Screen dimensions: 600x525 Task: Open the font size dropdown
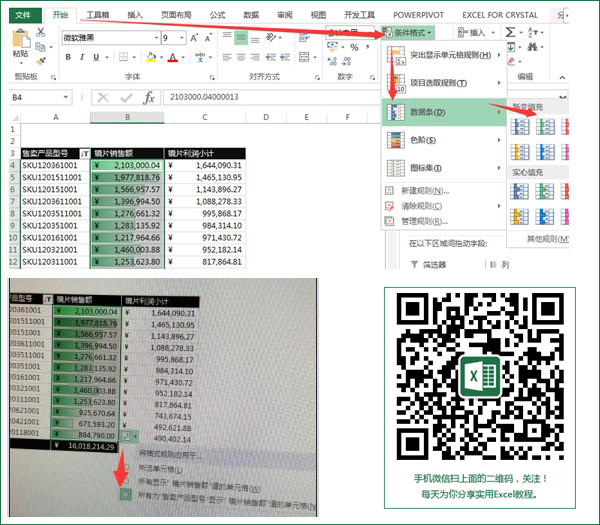pos(182,38)
